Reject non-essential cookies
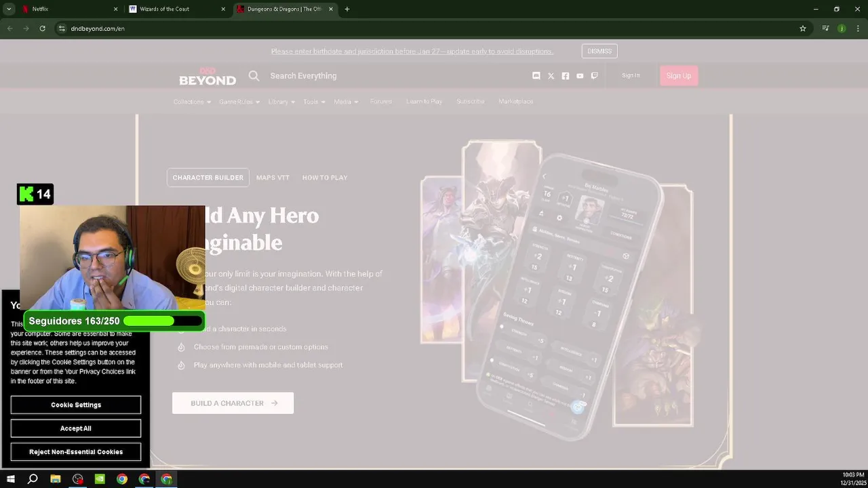Screen dimensions: 868x488 pos(76,452)
